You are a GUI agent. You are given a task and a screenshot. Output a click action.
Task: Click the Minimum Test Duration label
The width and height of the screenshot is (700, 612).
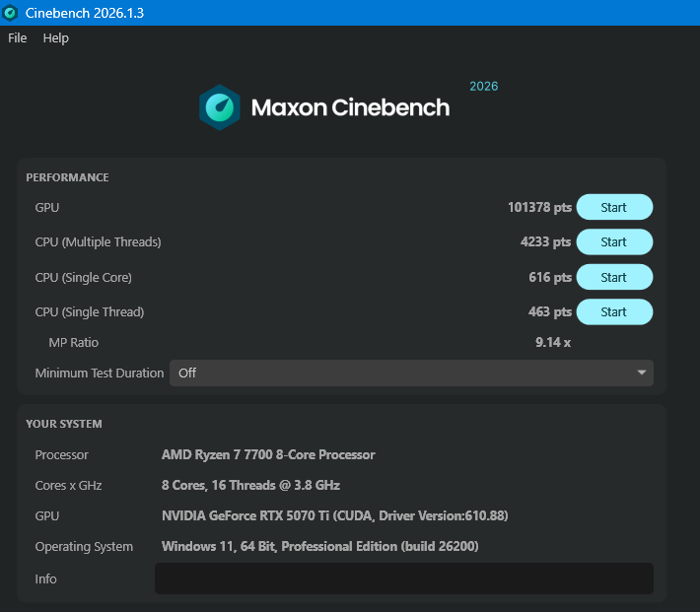(x=100, y=373)
